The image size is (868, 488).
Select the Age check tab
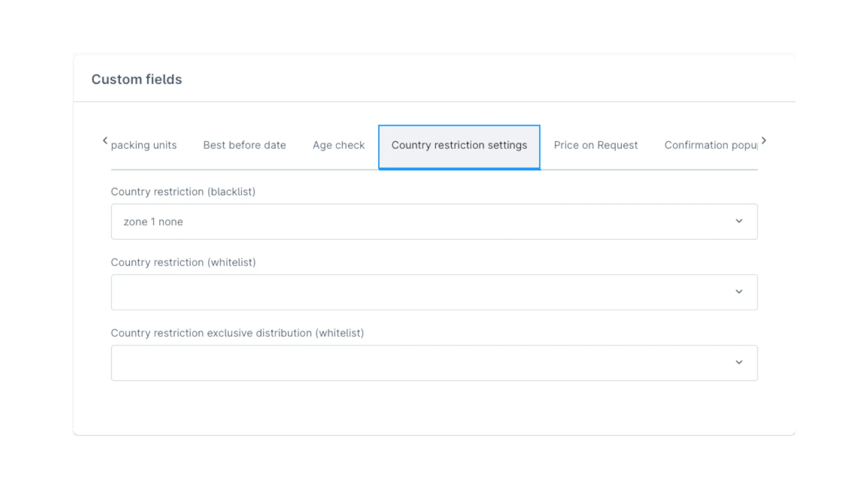pos(339,145)
